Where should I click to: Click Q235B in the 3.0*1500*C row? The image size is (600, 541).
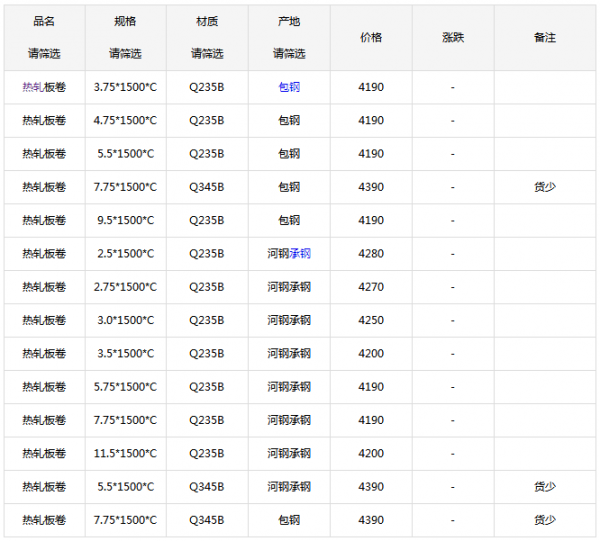tap(207, 320)
